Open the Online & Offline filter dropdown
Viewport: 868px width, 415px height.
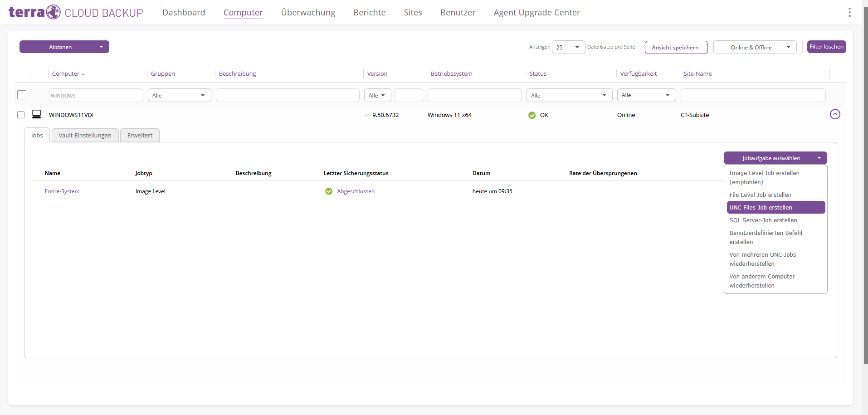755,47
